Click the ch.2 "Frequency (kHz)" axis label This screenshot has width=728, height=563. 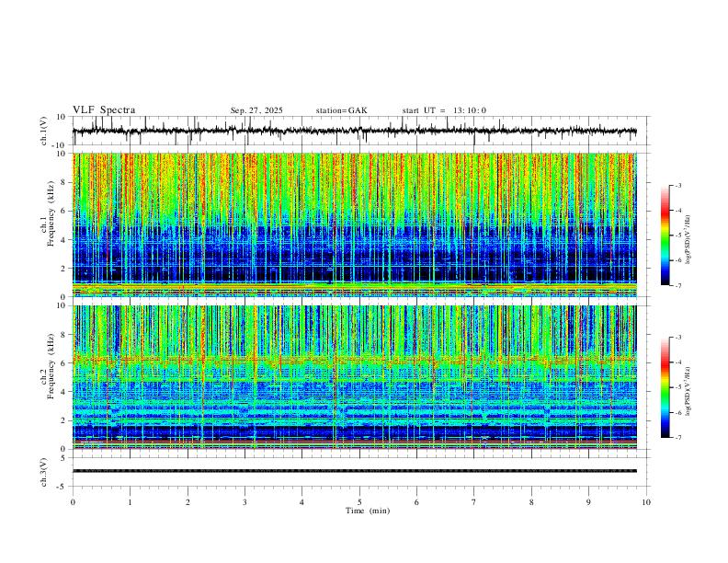(x=51, y=366)
